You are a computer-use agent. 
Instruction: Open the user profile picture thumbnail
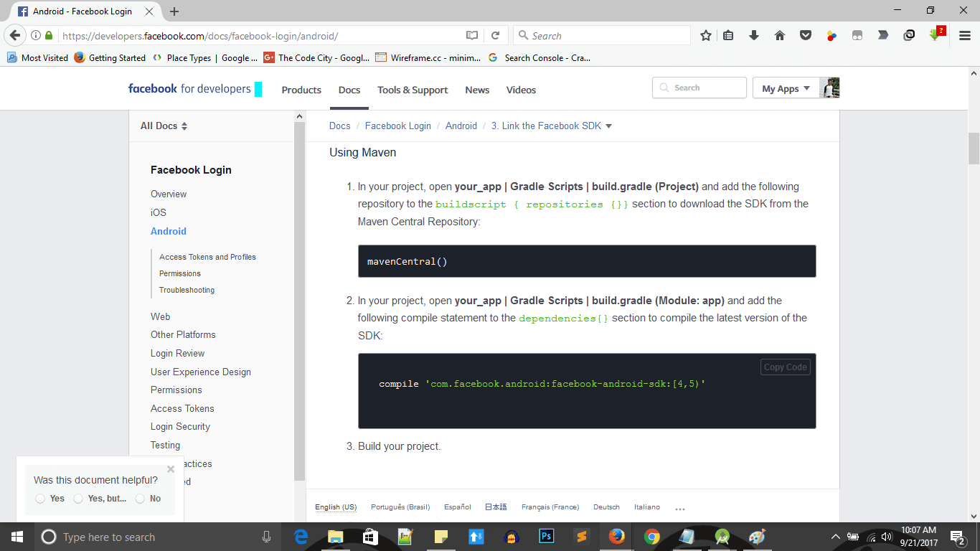[830, 88]
